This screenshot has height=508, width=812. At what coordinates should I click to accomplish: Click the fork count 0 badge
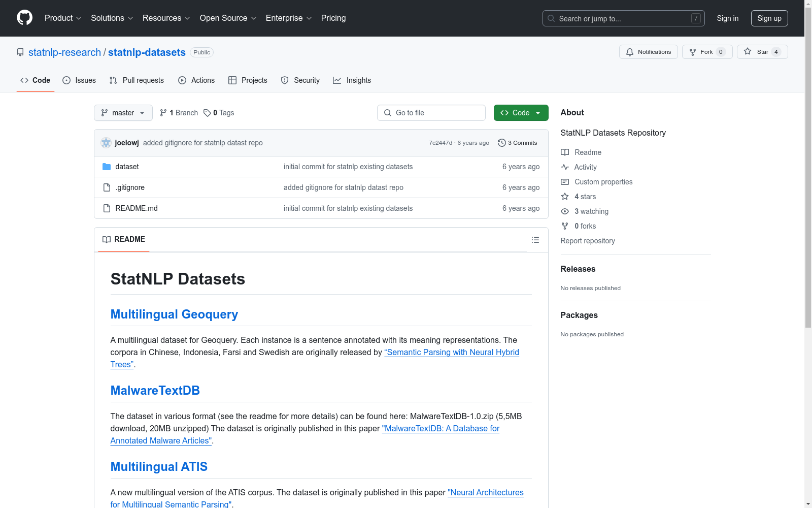pyautogui.click(x=721, y=52)
